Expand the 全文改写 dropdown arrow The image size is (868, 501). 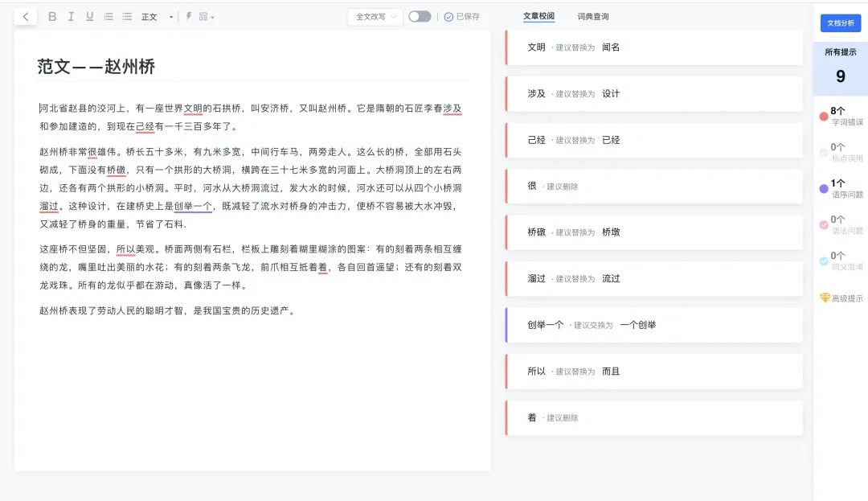tap(394, 16)
